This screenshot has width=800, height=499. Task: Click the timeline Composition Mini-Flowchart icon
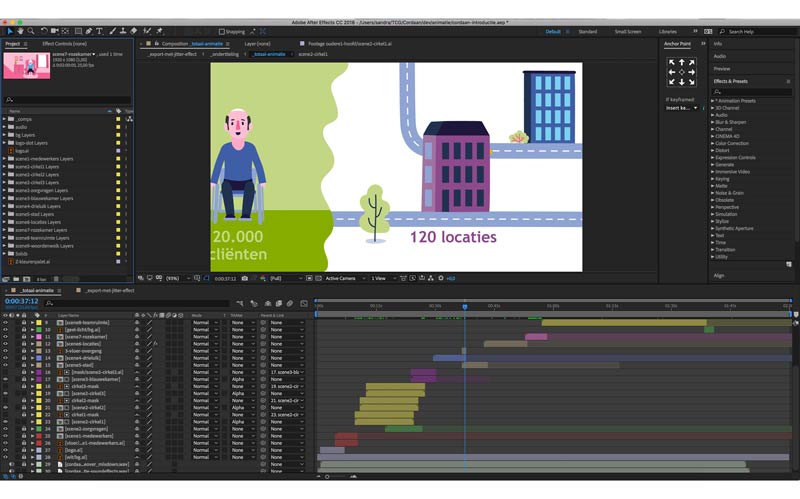pos(240,304)
